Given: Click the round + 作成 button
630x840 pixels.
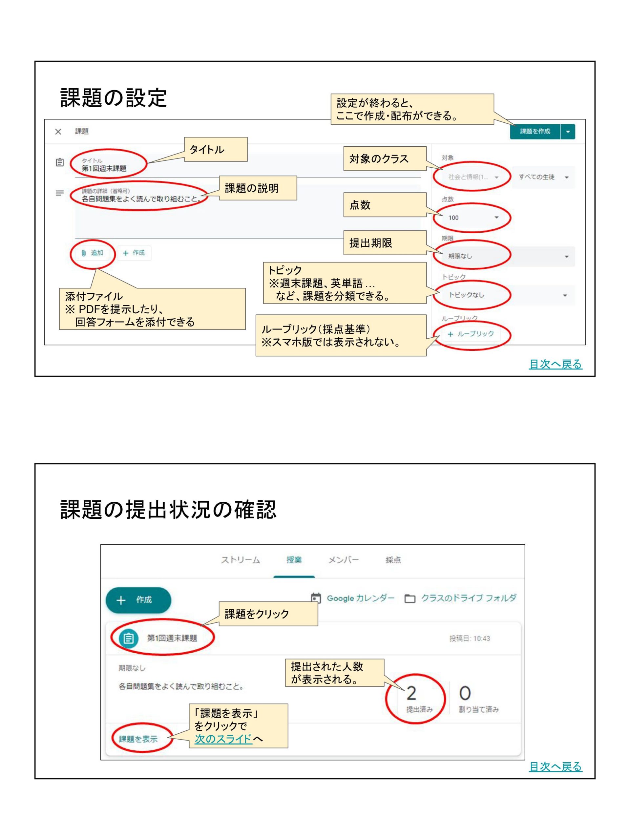Looking at the screenshot, I should [x=138, y=600].
